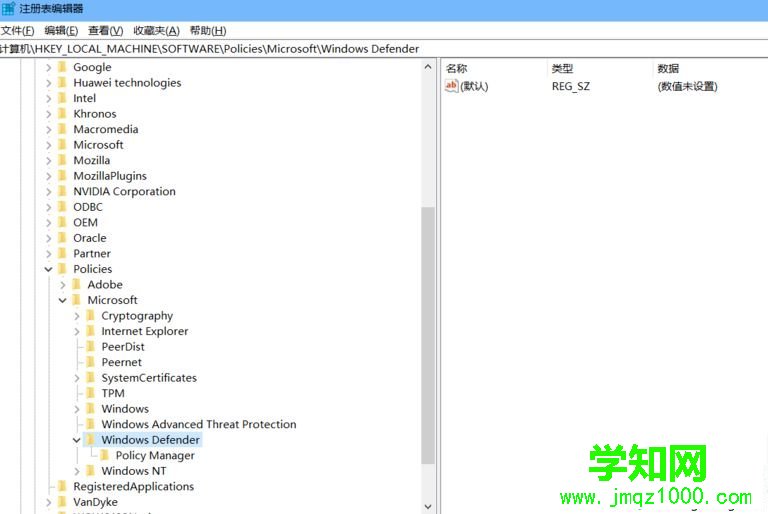
Task: Expand the Windows NT key
Action: point(77,471)
